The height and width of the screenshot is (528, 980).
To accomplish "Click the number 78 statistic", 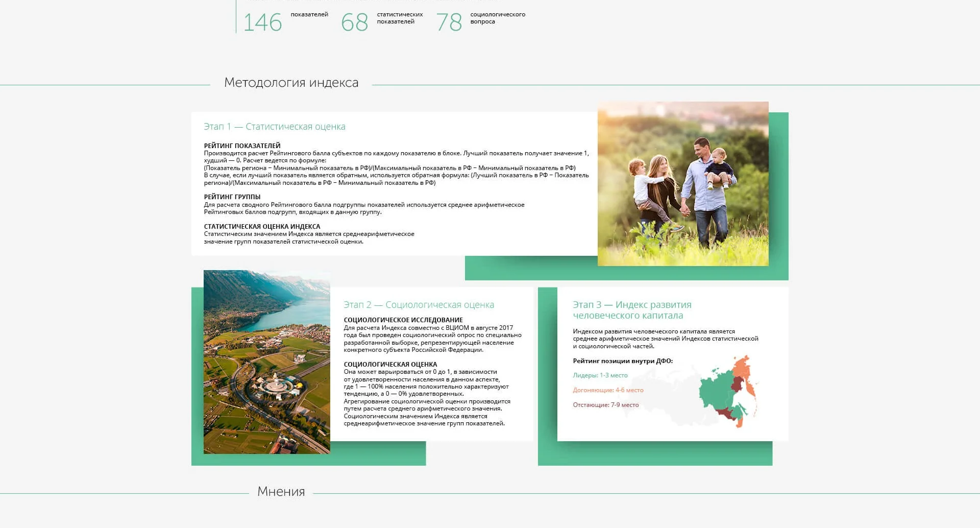I will [x=449, y=22].
